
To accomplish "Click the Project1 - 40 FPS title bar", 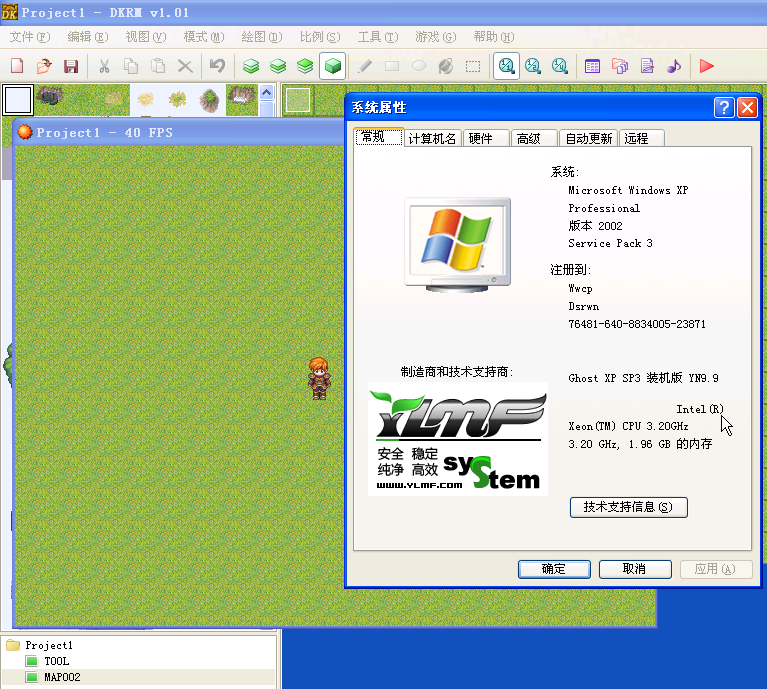I will point(179,133).
